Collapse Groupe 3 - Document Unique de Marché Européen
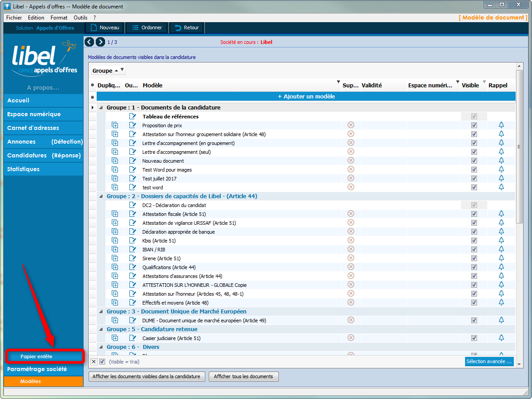The width and height of the screenshot is (532, 399). point(101,312)
